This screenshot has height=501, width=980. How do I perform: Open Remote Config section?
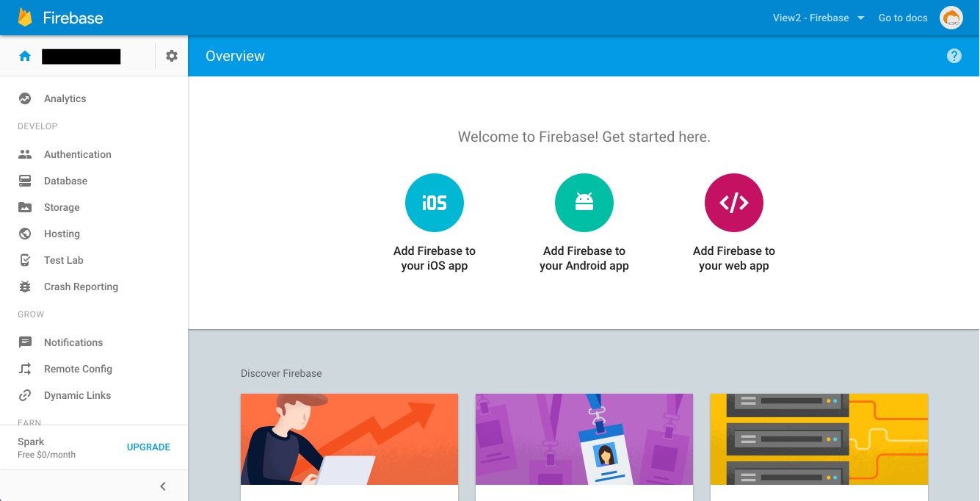[94, 369]
